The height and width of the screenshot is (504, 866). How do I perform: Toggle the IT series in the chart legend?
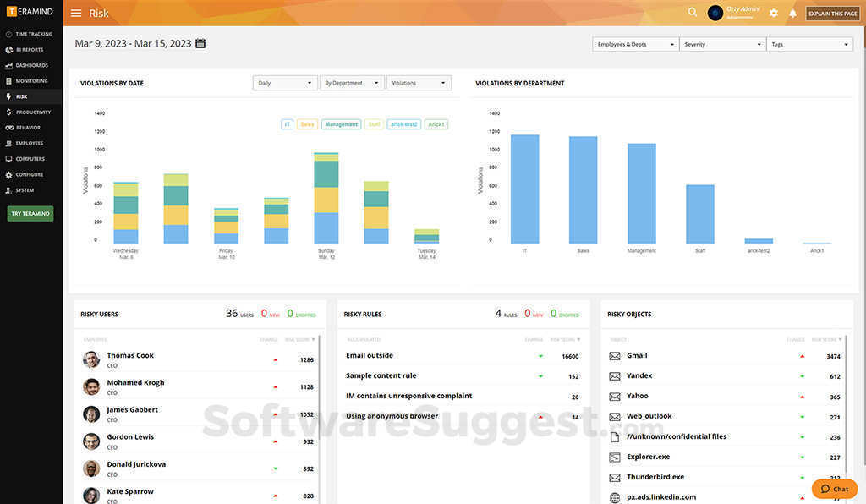tap(287, 123)
